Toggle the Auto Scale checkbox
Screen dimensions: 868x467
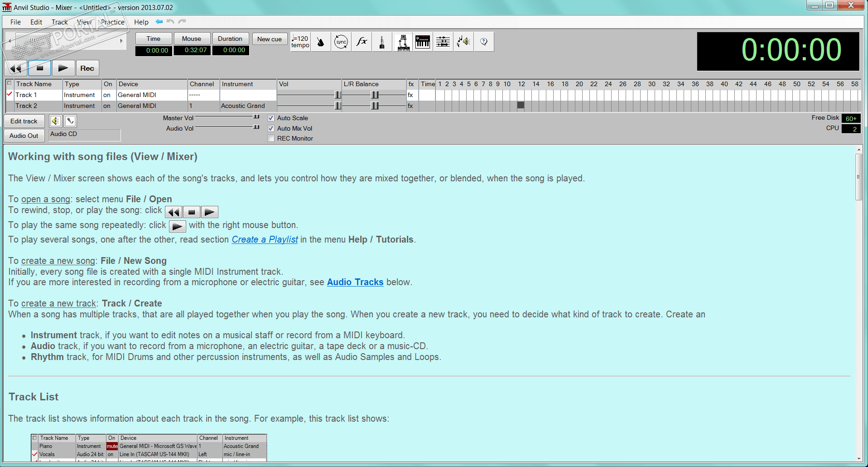click(x=271, y=118)
